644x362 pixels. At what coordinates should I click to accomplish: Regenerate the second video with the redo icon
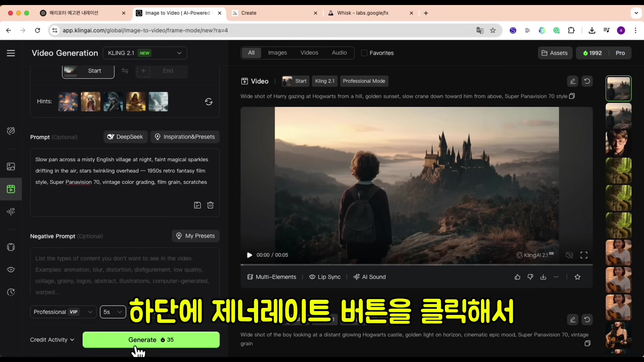(x=587, y=320)
